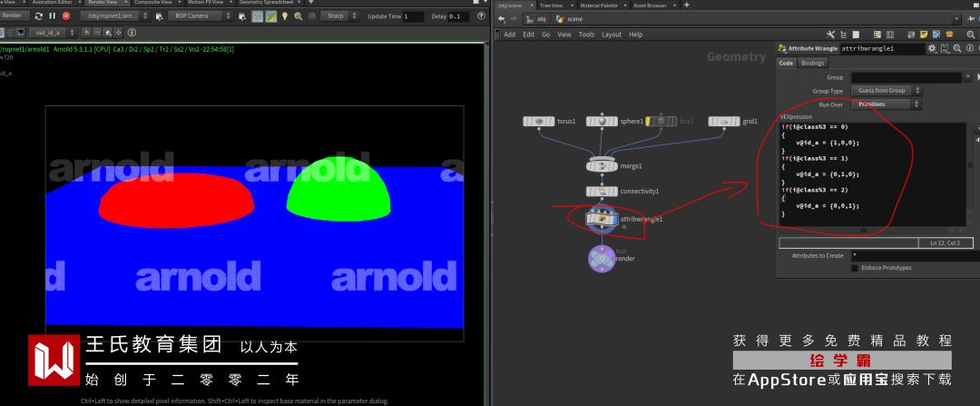Select the merge1 node
This screenshot has width=980, height=406.
pos(602,166)
